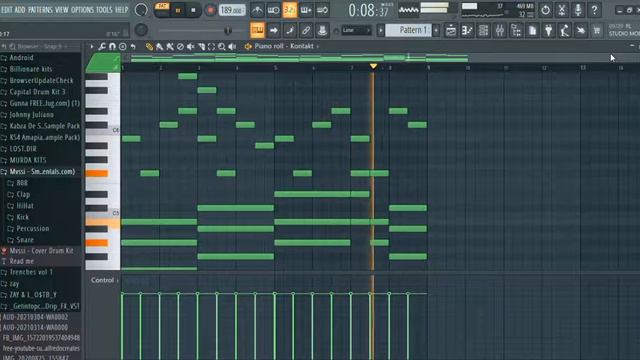This screenshot has width=640, height=360.
Task: Click the 0:08:37 time display
Action: 369,11
